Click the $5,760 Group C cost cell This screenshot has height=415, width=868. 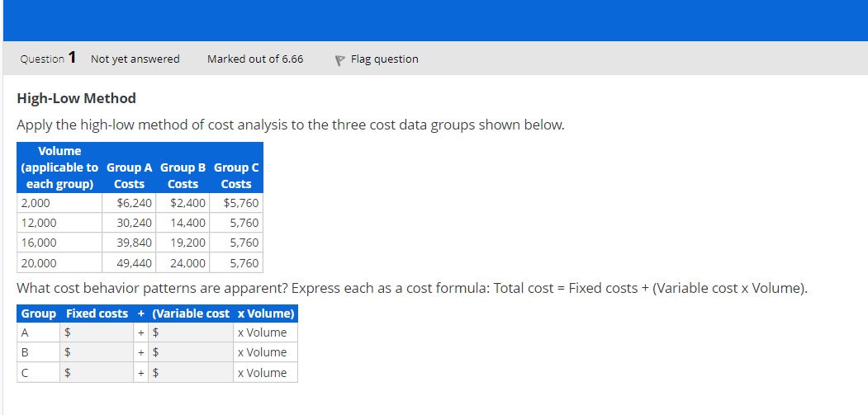tap(236, 203)
